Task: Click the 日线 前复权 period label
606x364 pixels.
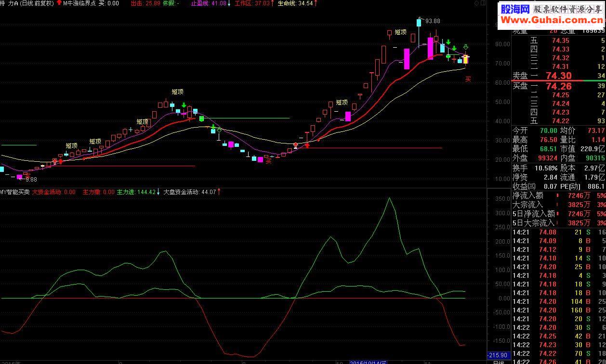Action: (x=37, y=3)
